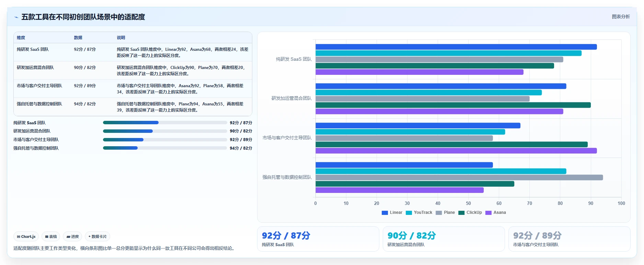Click the 强自托管与数据控制团队 chart axis label
This screenshot has height=265, width=644.
(287, 177)
